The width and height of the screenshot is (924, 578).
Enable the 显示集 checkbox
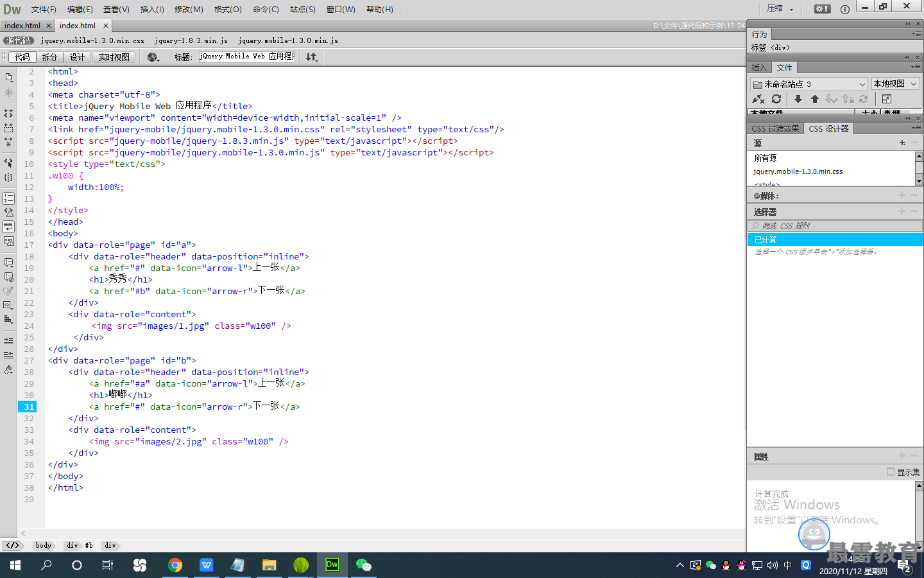click(891, 472)
